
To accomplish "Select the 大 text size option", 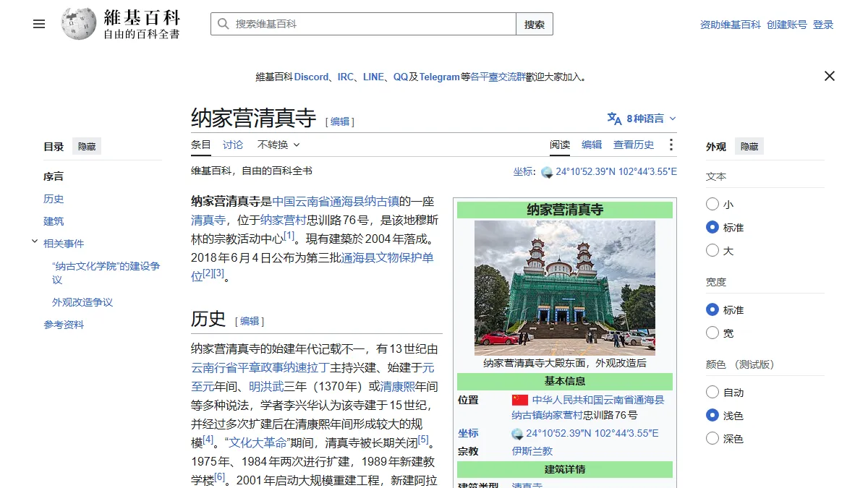I will (x=712, y=250).
